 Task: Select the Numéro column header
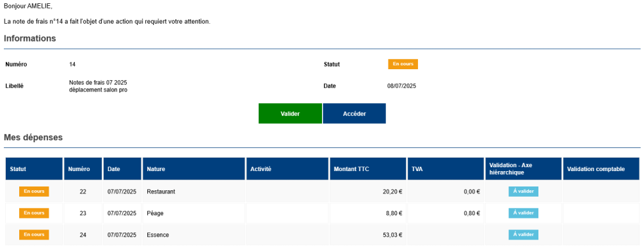coord(83,169)
